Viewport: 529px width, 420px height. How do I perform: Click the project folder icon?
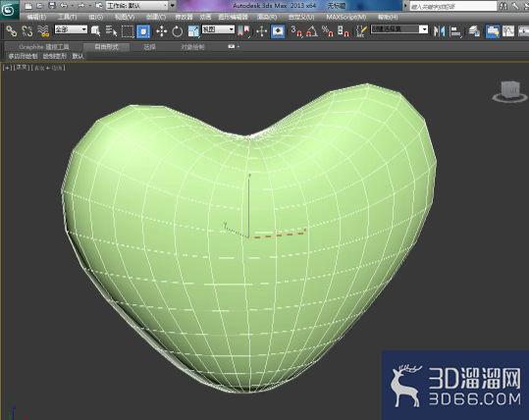coord(99,6)
